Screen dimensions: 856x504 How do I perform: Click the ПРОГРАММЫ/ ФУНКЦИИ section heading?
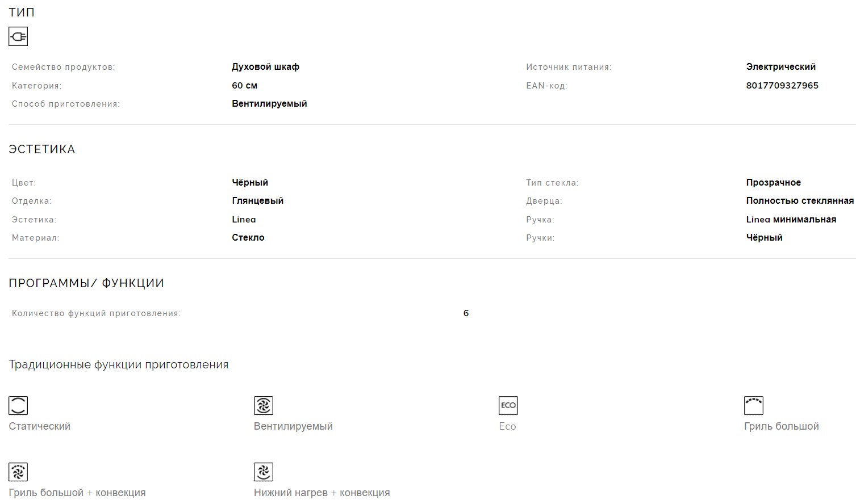click(86, 283)
